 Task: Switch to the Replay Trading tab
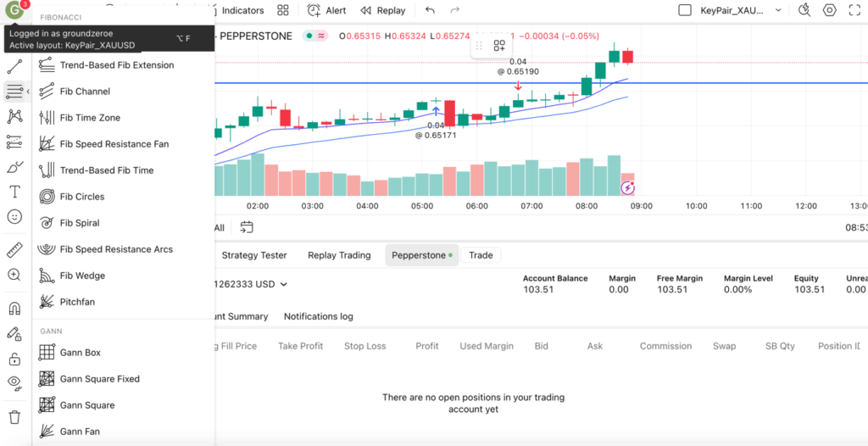point(339,255)
